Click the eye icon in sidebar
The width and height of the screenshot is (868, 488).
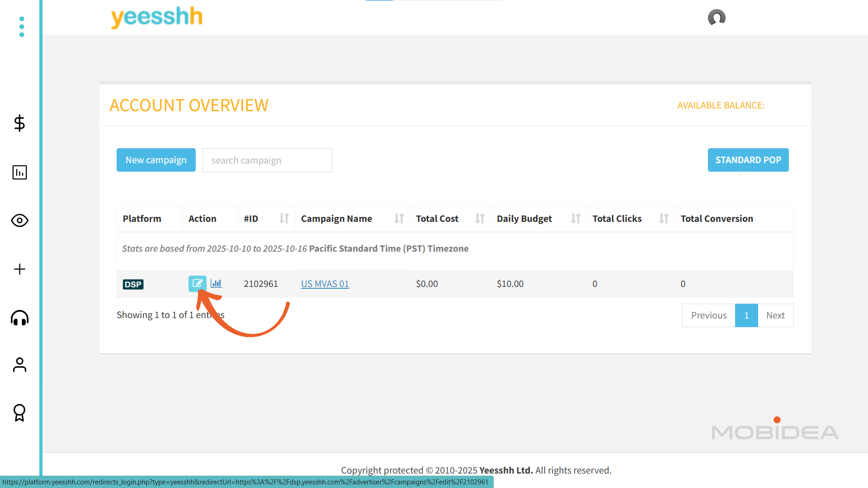(19, 221)
